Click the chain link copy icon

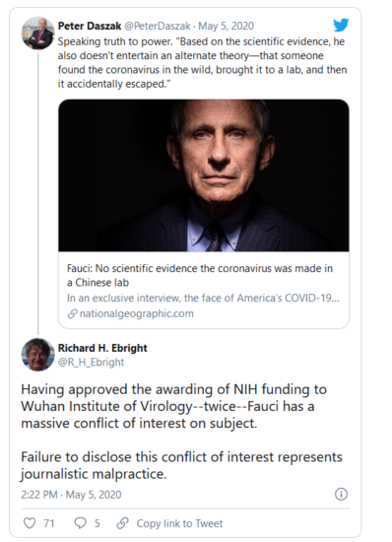point(122,523)
